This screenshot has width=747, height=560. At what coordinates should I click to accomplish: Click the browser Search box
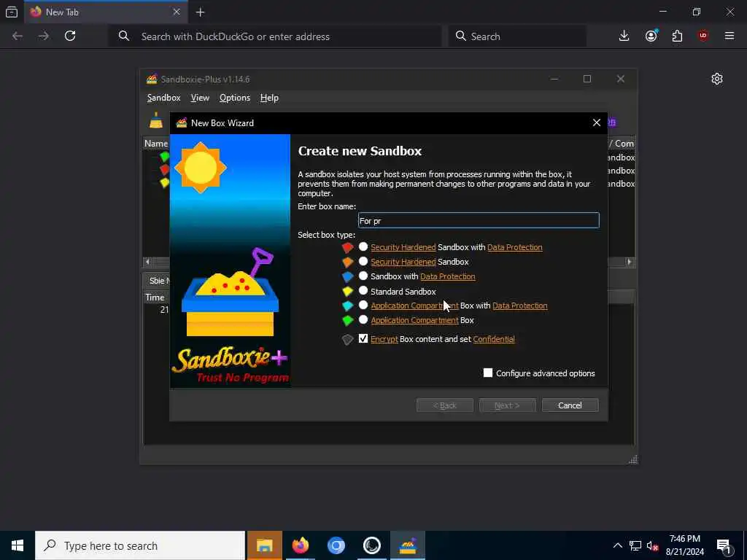click(x=517, y=36)
